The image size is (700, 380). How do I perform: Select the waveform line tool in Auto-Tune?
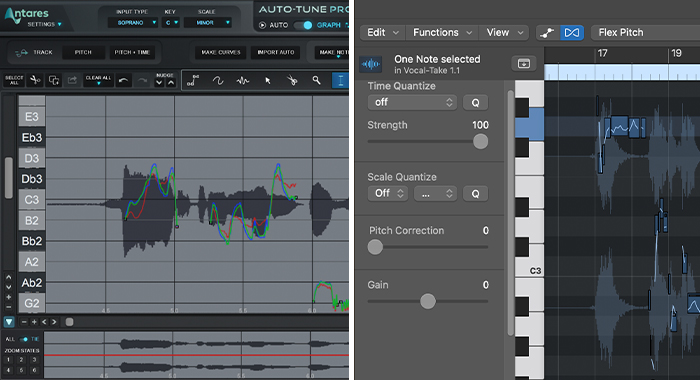(x=242, y=81)
